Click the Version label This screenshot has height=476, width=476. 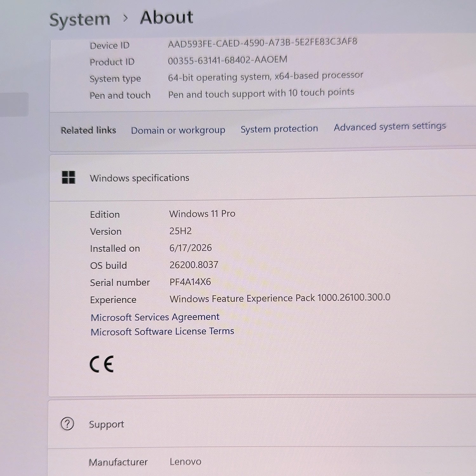[106, 232]
